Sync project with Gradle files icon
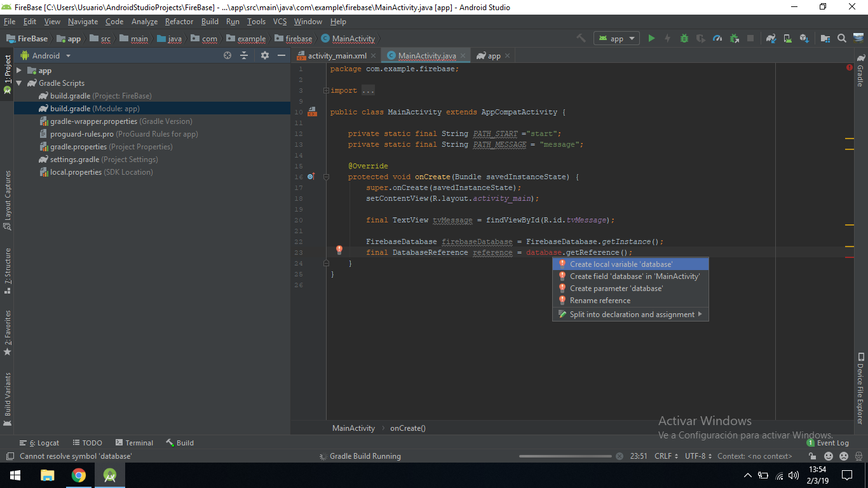This screenshot has width=868, height=488. (x=771, y=38)
